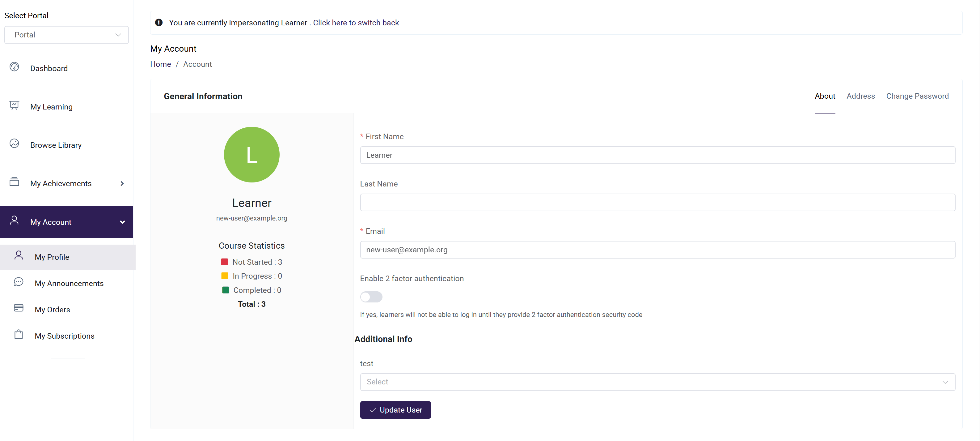Open the Select Portal dropdown
The image size is (980, 441).
pyautogui.click(x=66, y=35)
